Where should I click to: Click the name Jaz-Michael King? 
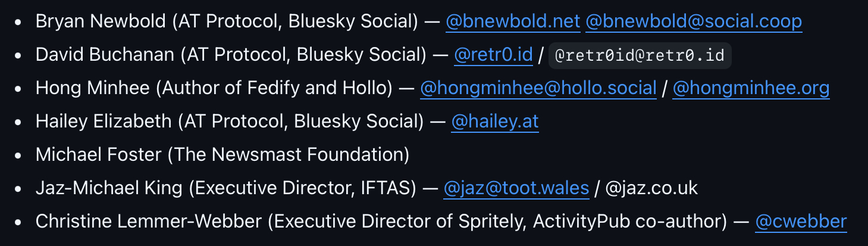109,188
